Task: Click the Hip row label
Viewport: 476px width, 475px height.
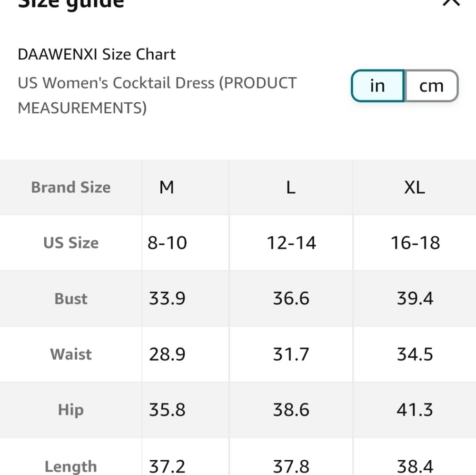Action: point(71,410)
